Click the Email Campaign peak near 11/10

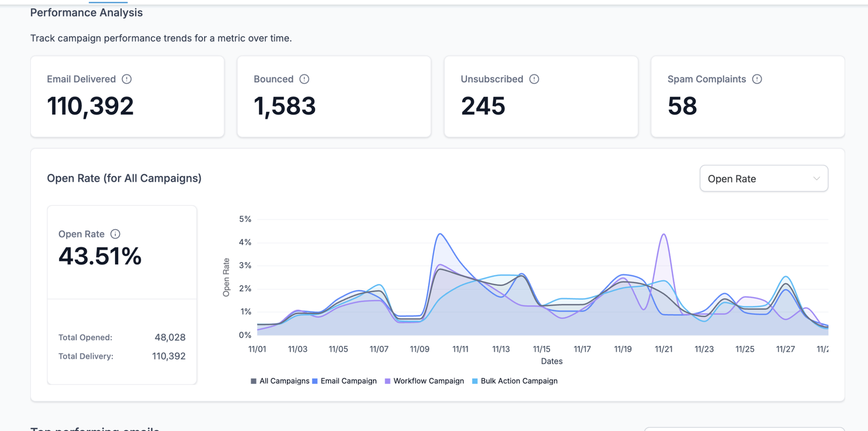pyautogui.click(x=441, y=234)
